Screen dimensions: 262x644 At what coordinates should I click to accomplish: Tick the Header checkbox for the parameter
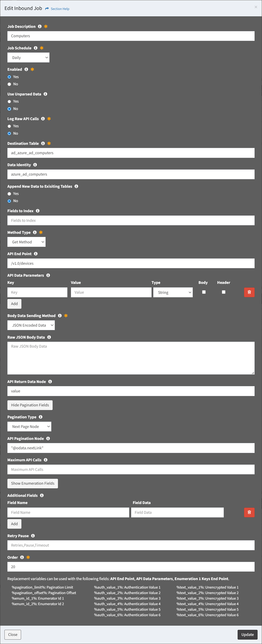[x=223, y=292]
